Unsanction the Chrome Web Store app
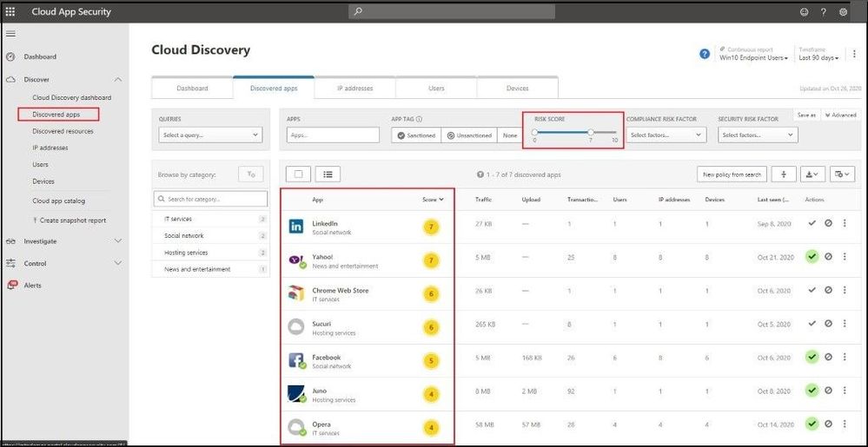The height and width of the screenshot is (447, 868). pos(828,290)
